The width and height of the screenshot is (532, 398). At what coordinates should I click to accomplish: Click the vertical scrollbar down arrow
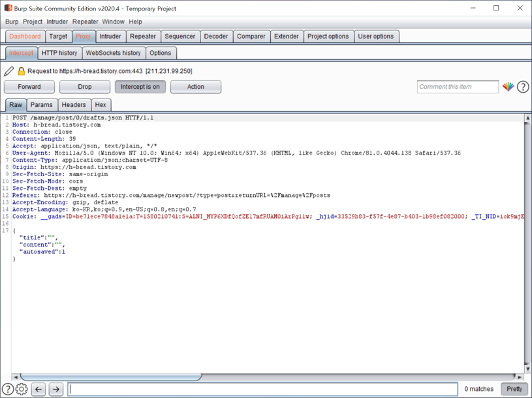click(527, 369)
